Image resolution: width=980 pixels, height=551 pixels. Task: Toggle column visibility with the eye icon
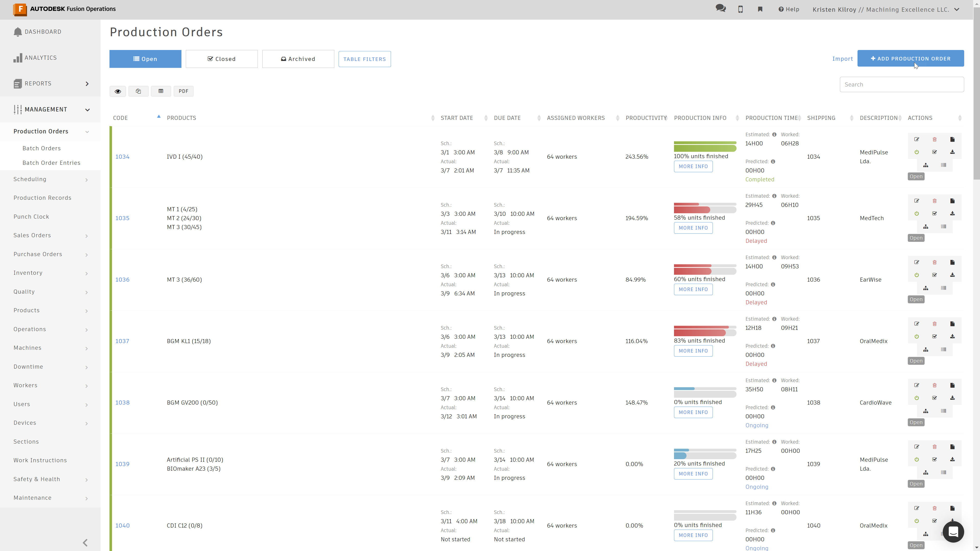pyautogui.click(x=118, y=91)
